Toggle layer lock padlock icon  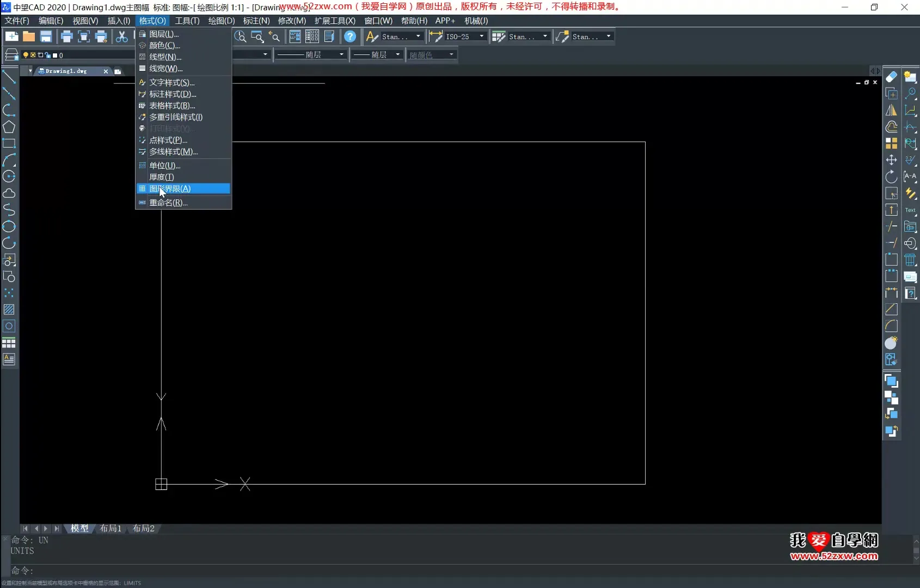pos(47,55)
